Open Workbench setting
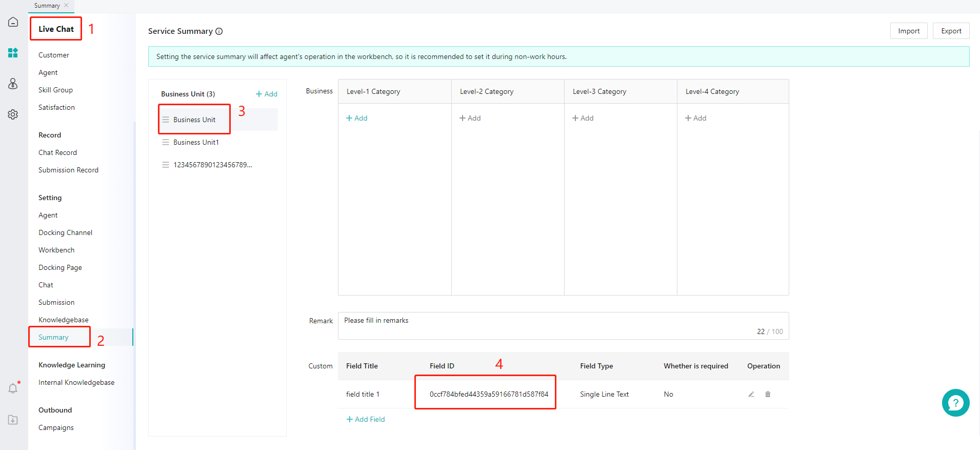Image resolution: width=980 pixels, height=450 pixels. pos(56,250)
